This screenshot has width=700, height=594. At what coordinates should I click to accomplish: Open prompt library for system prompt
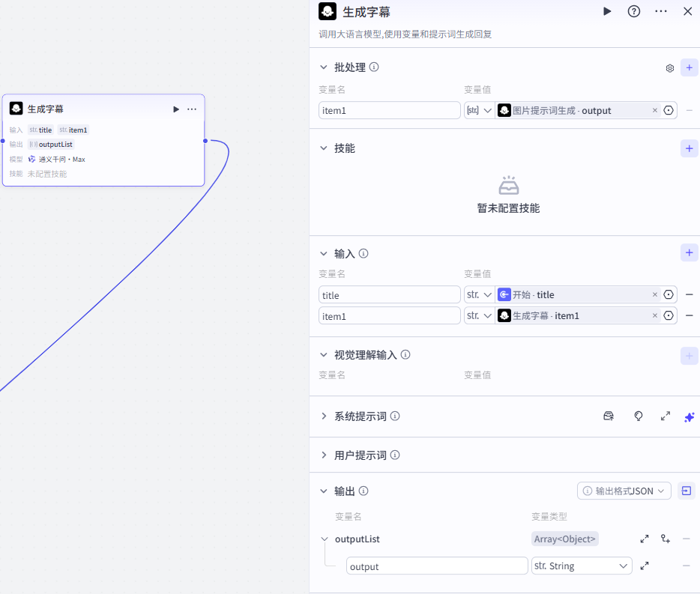point(609,416)
